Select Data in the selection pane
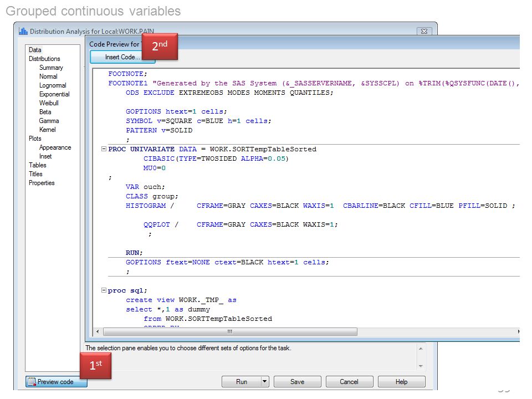The width and height of the screenshot is (532, 399). click(35, 50)
